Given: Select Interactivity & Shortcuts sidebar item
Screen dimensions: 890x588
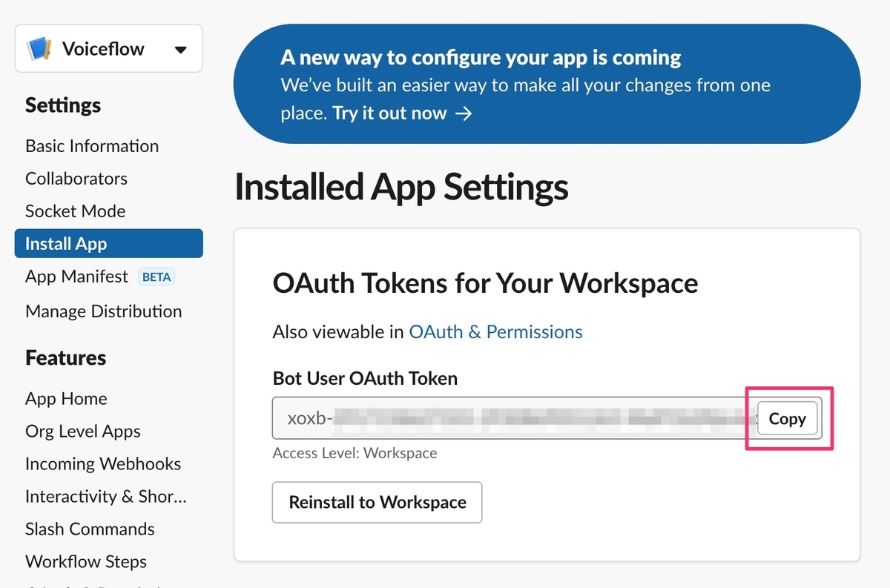Looking at the screenshot, I should point(106,497).
